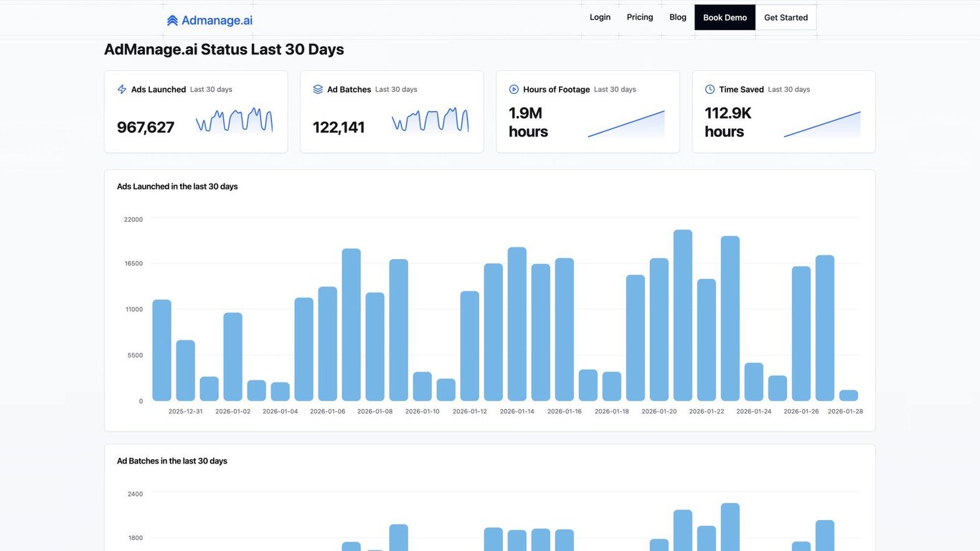
Task: Click the Admanage.ai logo icon
Action: [172, 20]
